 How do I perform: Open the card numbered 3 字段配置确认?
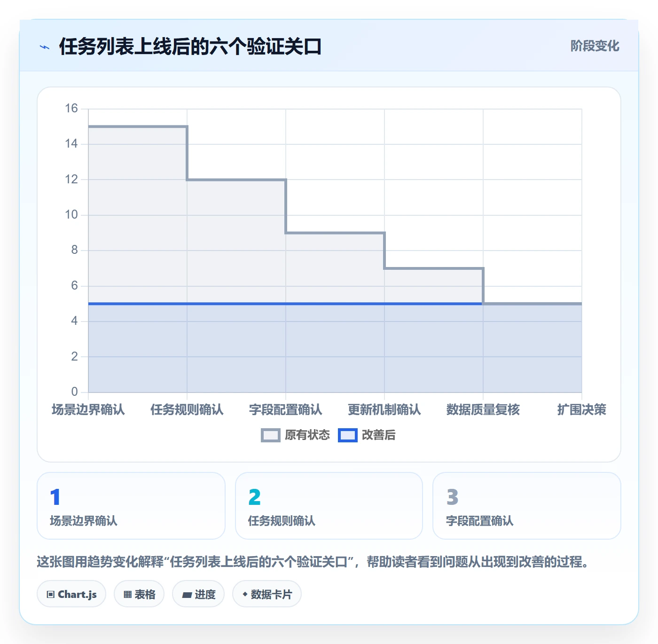527,506
